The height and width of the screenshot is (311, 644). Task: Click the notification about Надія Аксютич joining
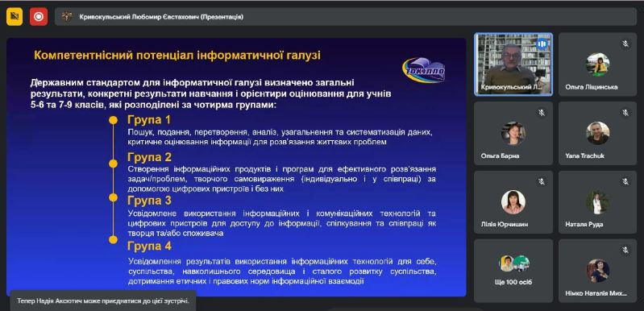click(x=103, y=301)
